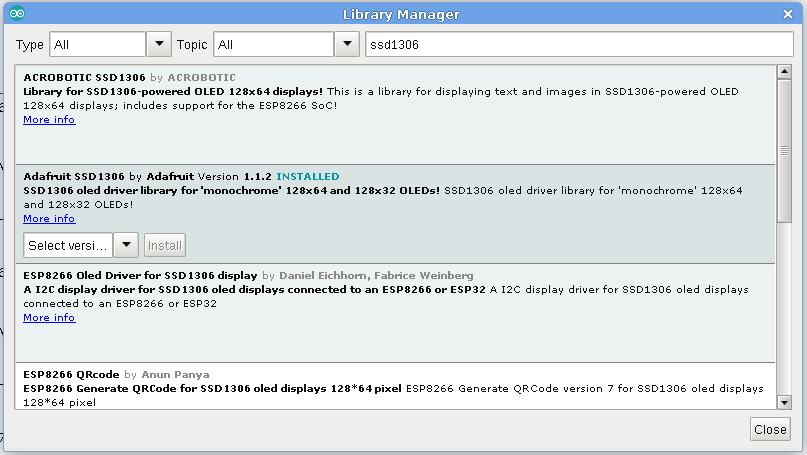Viewport: 807px width, 455px height.
Task: Open the Topic dropdown arrow
Action: coord(345,45)
